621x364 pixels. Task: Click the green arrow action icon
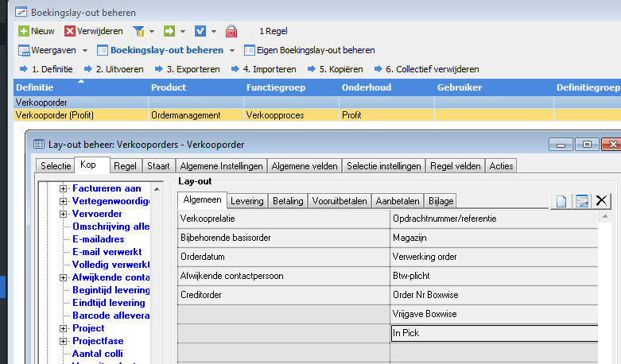point(169,31)
